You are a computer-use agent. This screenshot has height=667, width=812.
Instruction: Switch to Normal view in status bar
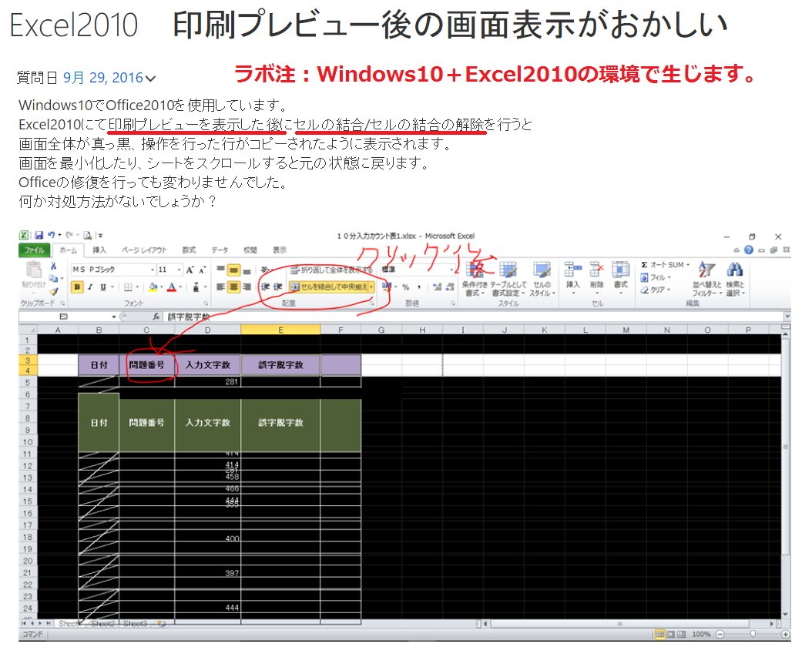coord(659,634)
